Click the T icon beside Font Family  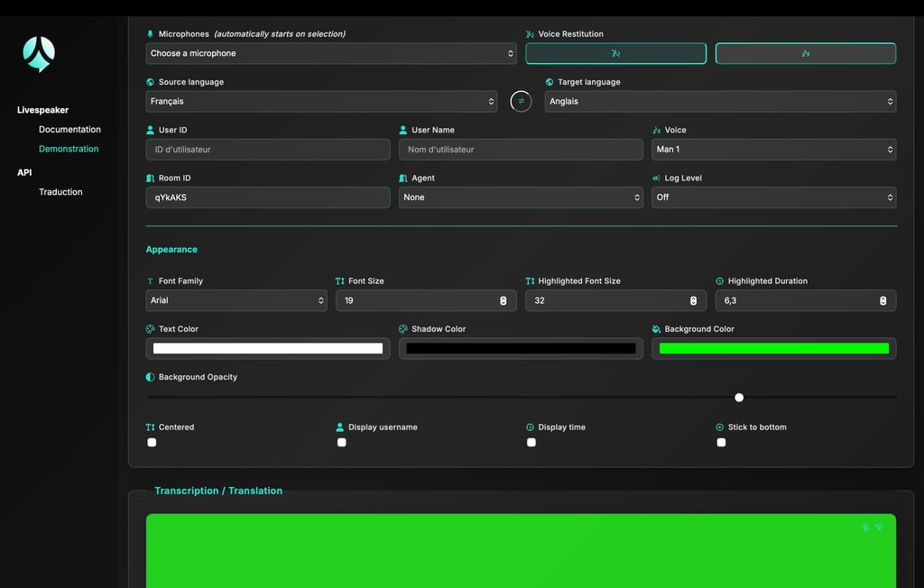click(151, 281)
